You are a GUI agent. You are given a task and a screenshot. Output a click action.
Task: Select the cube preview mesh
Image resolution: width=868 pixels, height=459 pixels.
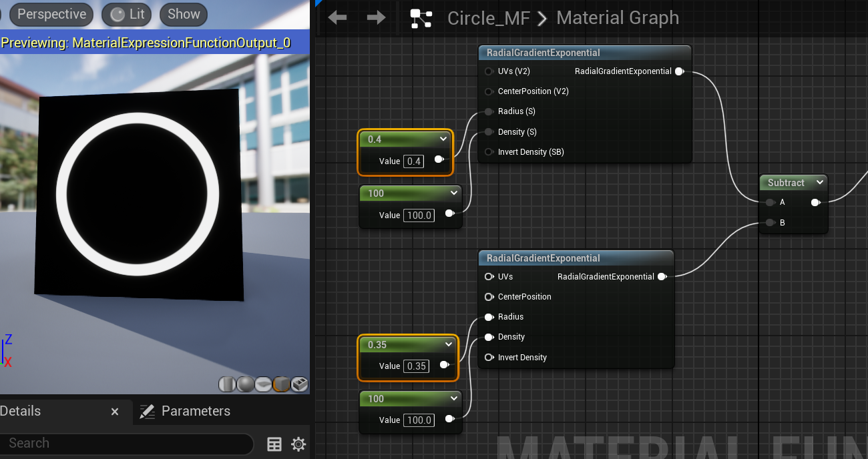coord(281,384)
